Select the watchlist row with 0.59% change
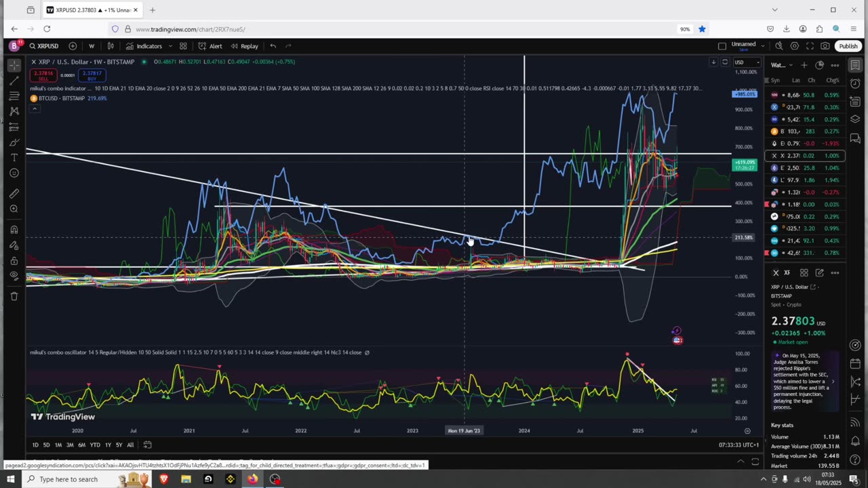The image size is (868, 488). pyautogui.click(x=806, y=95)
